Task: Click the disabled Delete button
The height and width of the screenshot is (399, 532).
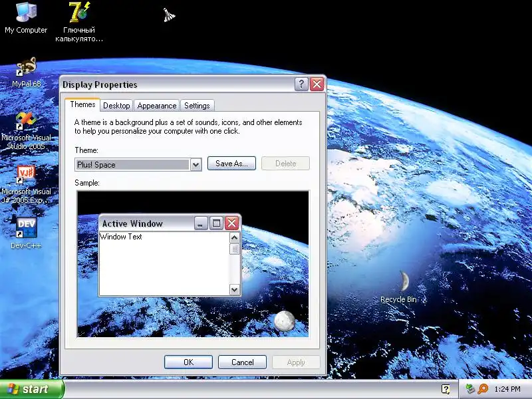Action: point(285,163)
